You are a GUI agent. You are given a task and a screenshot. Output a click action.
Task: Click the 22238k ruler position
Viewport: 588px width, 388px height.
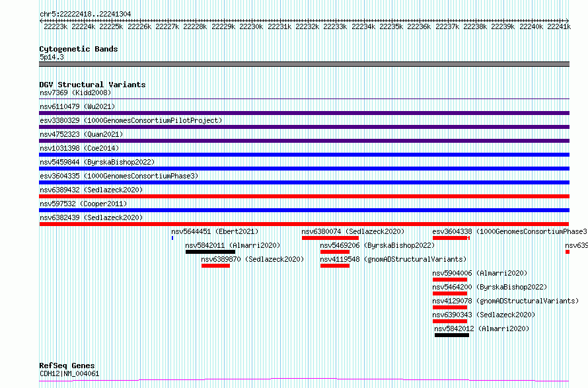coord(475,26)
